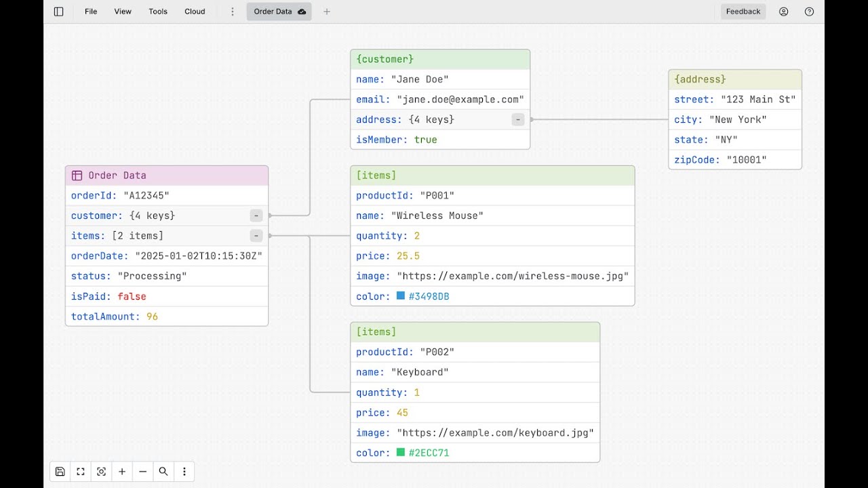Open the View menu

tap(123, 12)
